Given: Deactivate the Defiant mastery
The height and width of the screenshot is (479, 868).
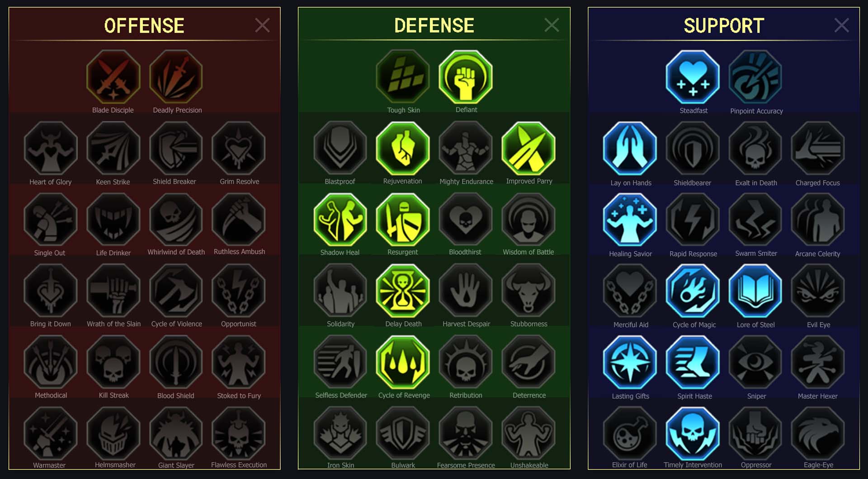Looking at the screenshot, I should (466, 77).
